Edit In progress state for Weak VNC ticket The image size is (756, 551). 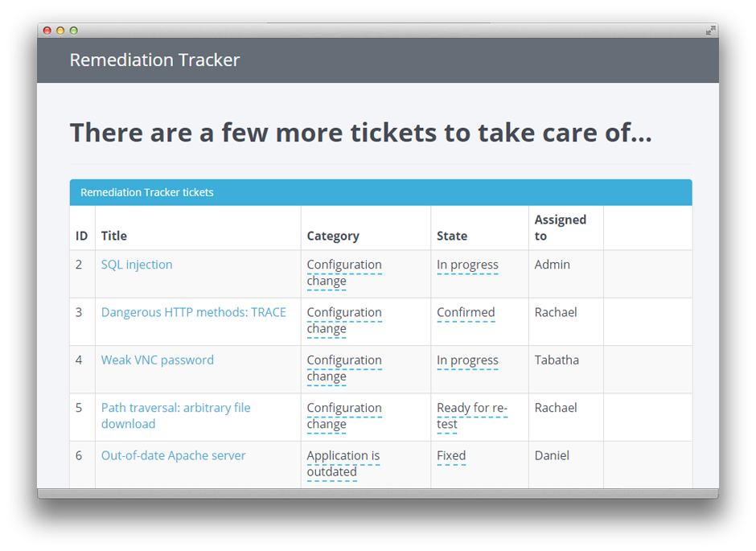click(x=467, y=360)
